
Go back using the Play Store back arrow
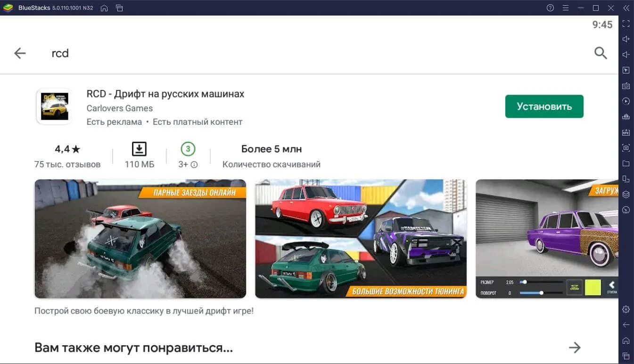[20, 53]
